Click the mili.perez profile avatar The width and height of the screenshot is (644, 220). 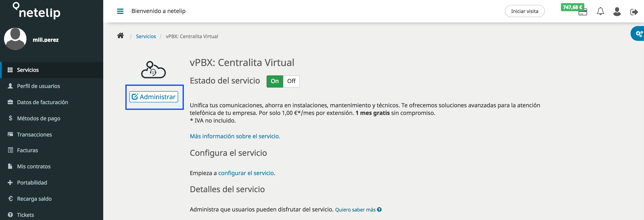(15, 39)
